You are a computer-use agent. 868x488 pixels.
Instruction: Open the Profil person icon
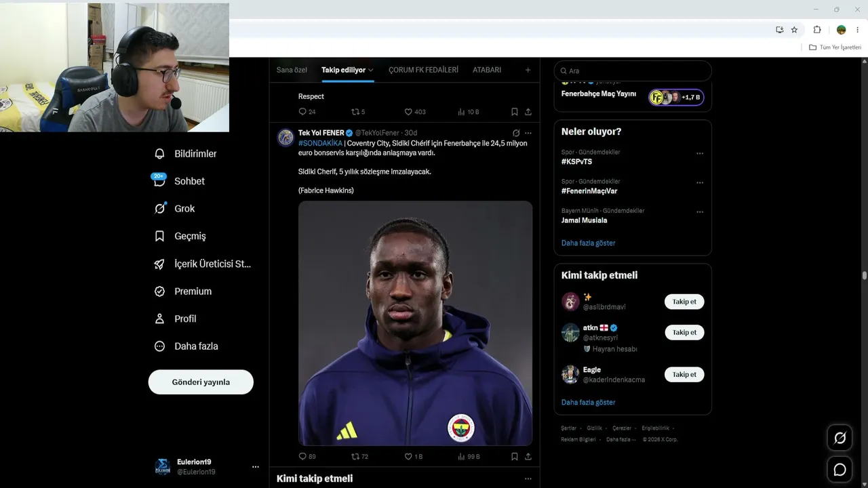click(x=159, y=319)
